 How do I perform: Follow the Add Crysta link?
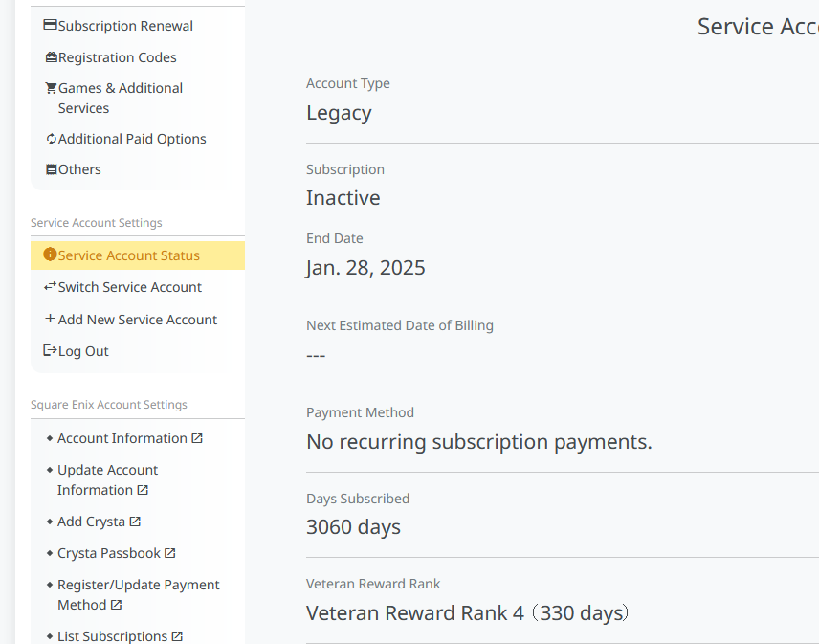[92, 522]
